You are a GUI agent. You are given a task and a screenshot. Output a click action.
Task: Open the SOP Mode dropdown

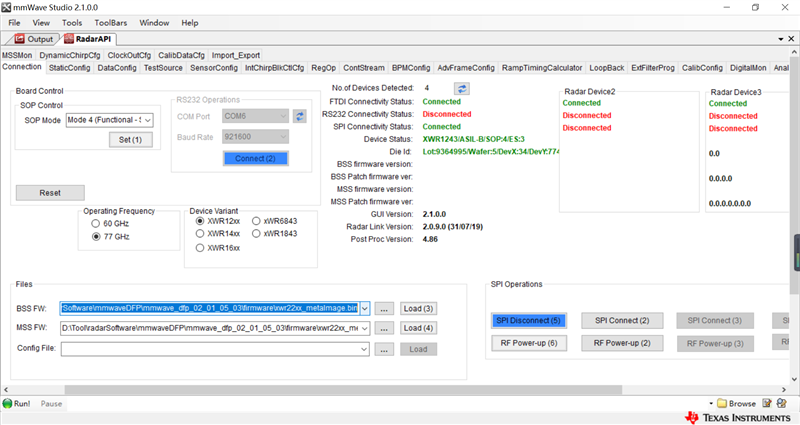click(x=147, y=120)
